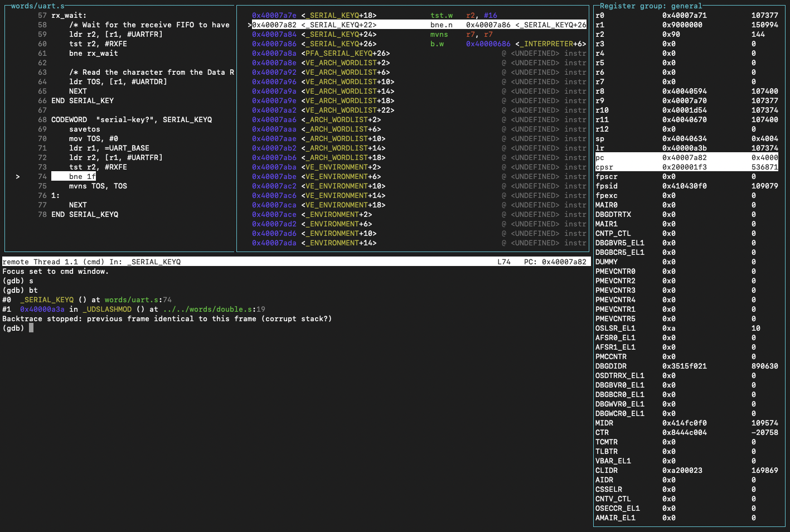
Task: Select the branch target _INTERPRETER+6 link
Action: (x=549, y=43)
